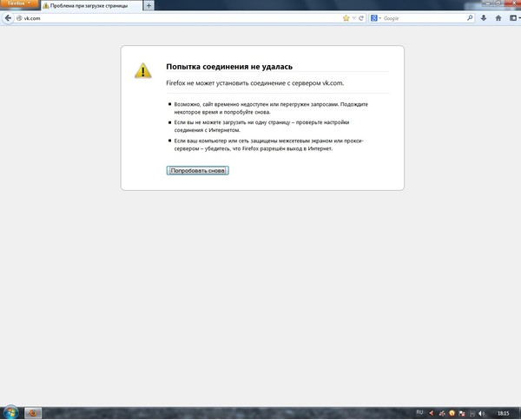Open Action Center flag tray icon
521x420 pixels.
coord(462,413)
